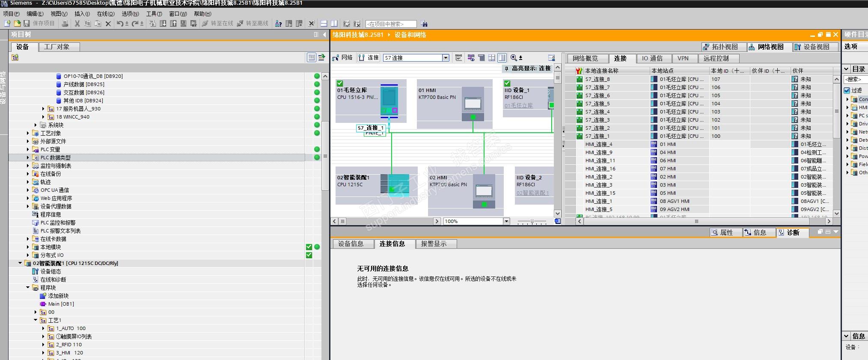Click the add new device icon in the project tree
The height and width of the screenshot is (360, 868).
tap(15, 57)
